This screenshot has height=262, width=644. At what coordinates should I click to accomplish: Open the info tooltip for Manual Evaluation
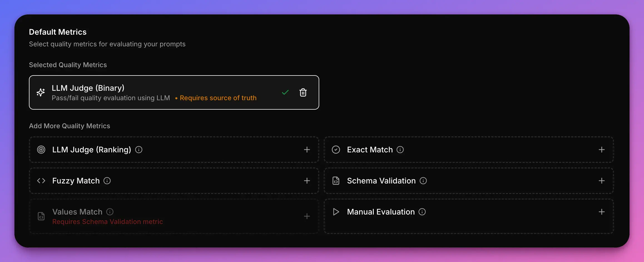422,212
